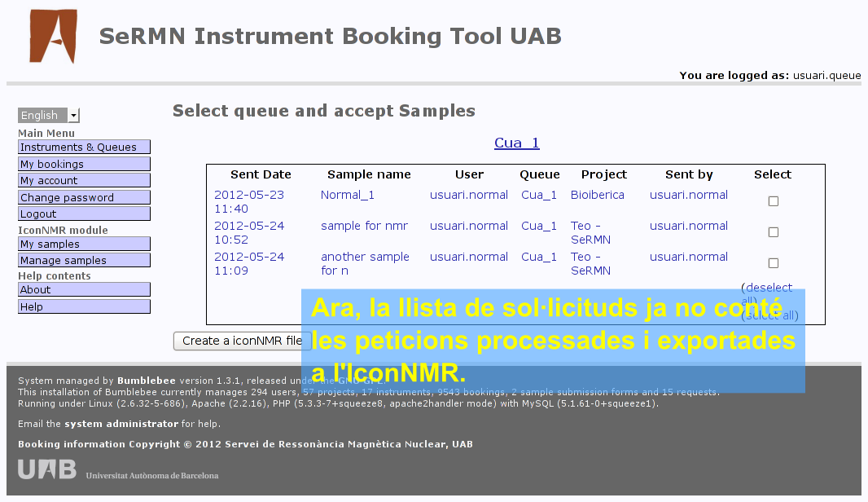This screenshot has width=868, height=502.
Task: Open My samples in IconNMR module
Action: click(84, 244)
